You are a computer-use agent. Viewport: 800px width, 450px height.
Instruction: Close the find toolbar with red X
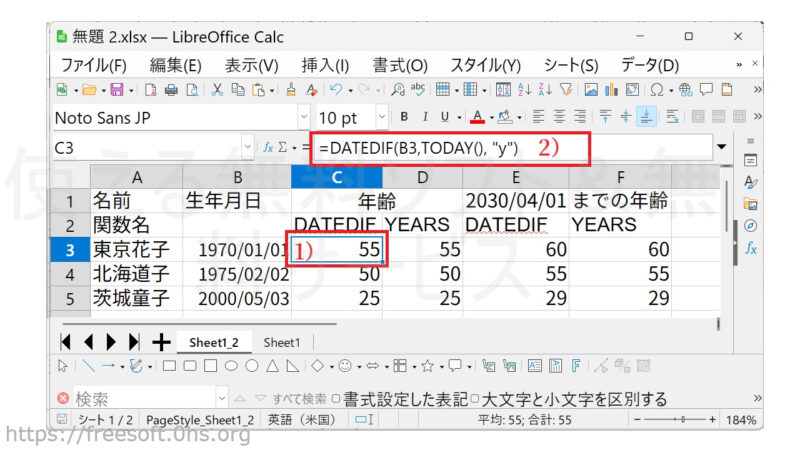(63, 398)
